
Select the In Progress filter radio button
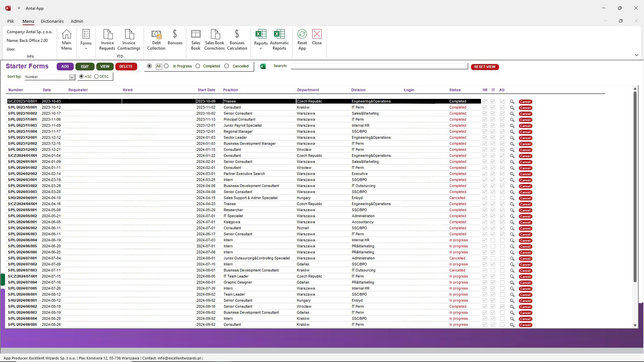click(x=166, y=66)
